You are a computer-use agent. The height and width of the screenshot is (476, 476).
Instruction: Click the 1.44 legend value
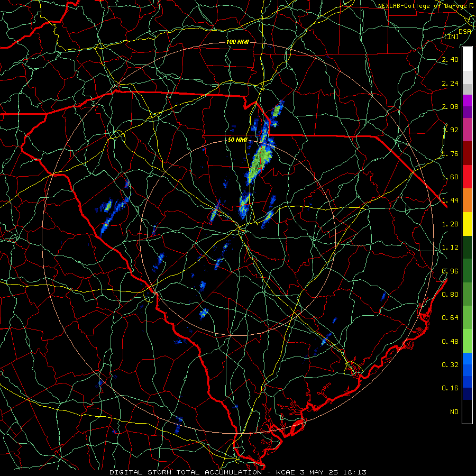[x=450, y=200]
